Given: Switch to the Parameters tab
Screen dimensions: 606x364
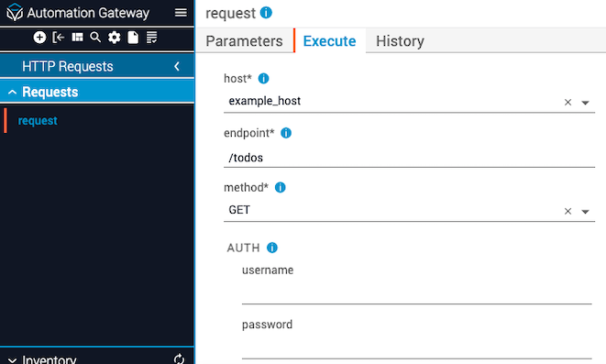Looking at the screenshot, I should [244, 41].
